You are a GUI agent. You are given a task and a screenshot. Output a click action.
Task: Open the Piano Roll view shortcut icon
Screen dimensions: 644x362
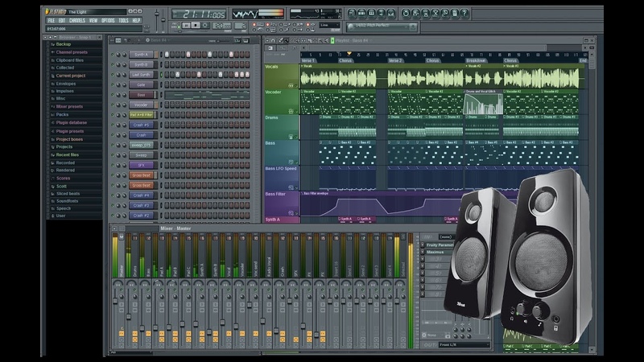[x=372, y=14]
